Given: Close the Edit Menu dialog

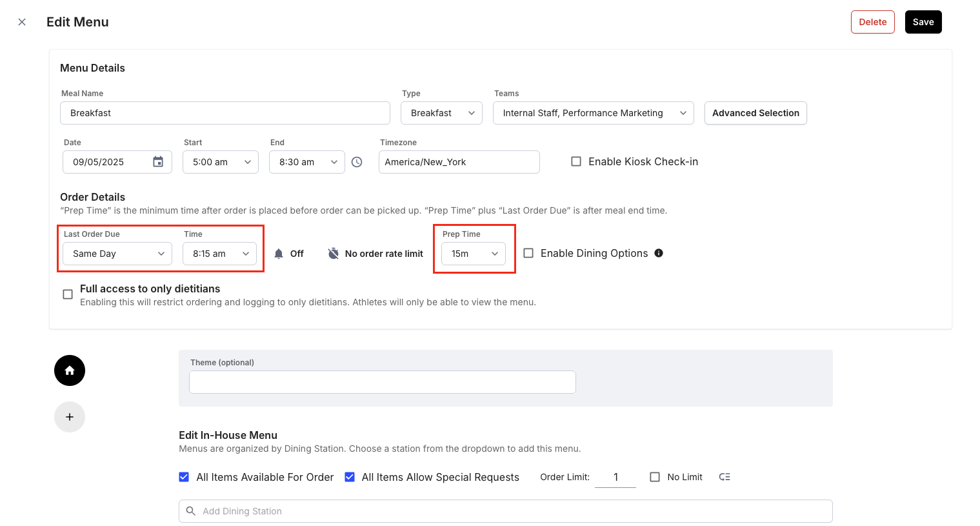Looking at the screenshot, I should click(22, 22).
